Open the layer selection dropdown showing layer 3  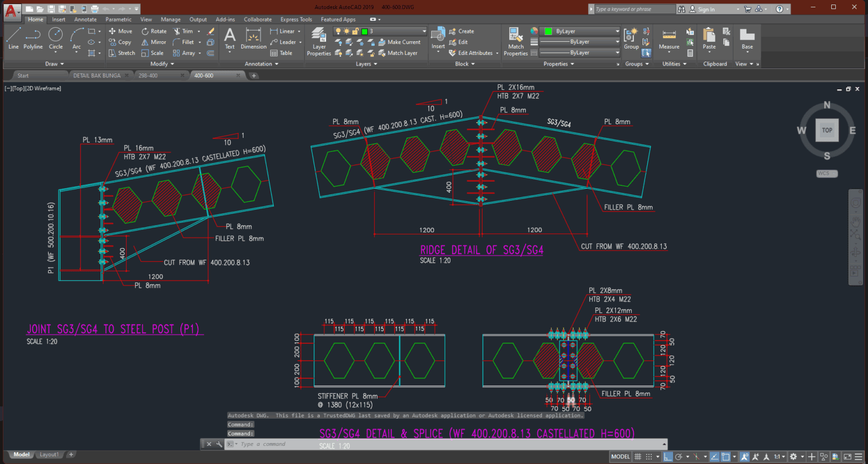click(424, 31)
